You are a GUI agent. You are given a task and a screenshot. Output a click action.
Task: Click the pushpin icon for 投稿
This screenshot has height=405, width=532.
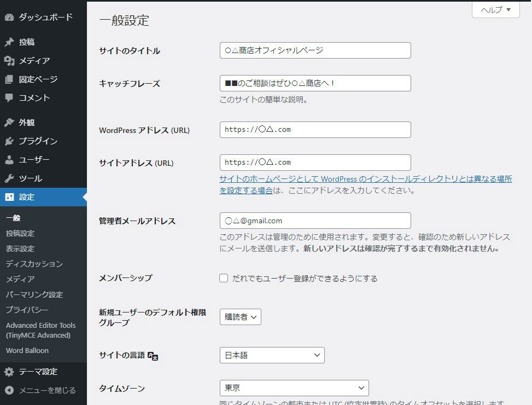pos(9,42)
